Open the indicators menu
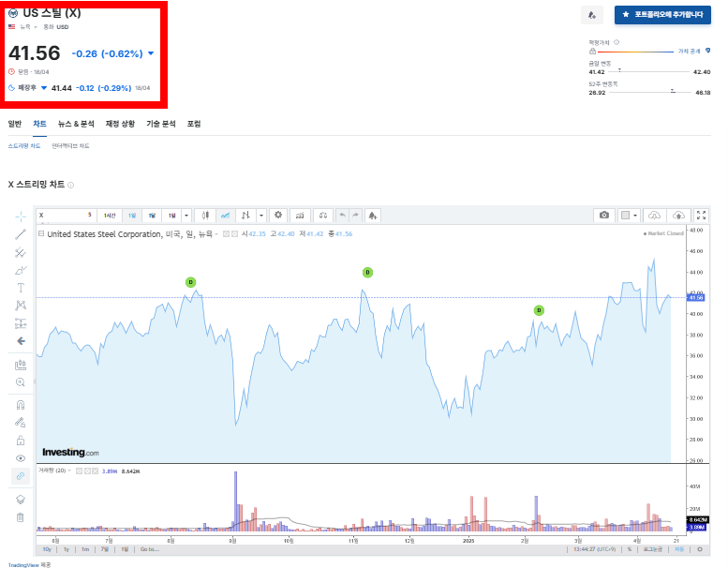Viewport: 728px width, 568px height. click(x=300, y=215)
